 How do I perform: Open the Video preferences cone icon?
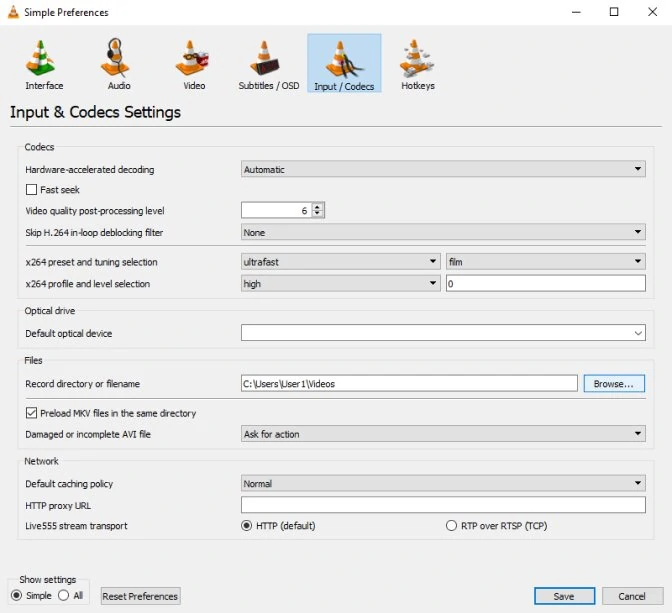coord(192,57)
